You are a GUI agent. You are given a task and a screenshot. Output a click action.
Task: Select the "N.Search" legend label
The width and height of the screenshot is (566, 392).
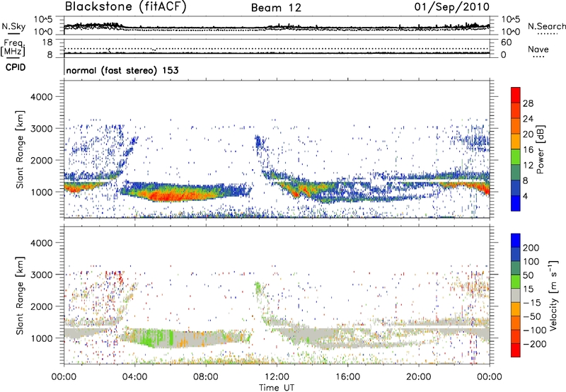pyautogui.click(x=546, y=26)
